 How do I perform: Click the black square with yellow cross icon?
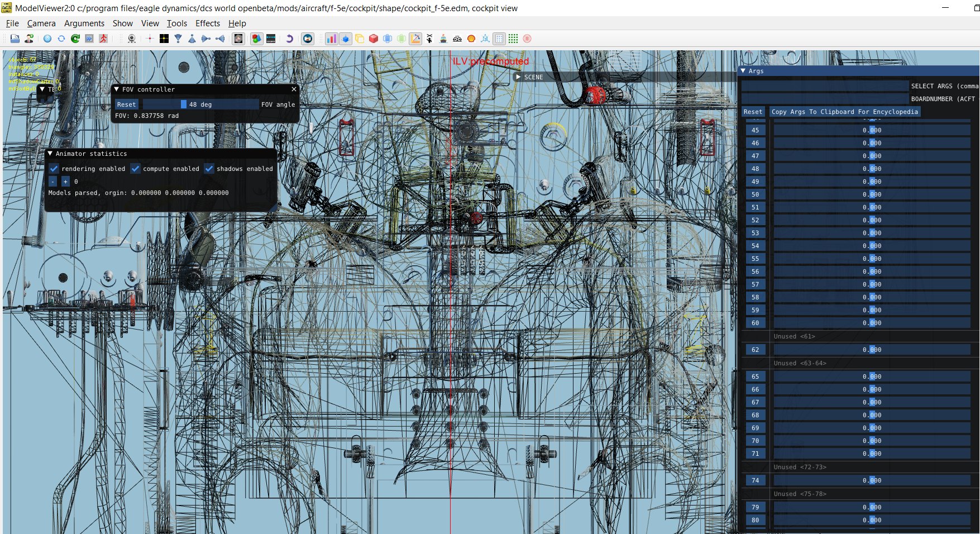tap(164, 39)
